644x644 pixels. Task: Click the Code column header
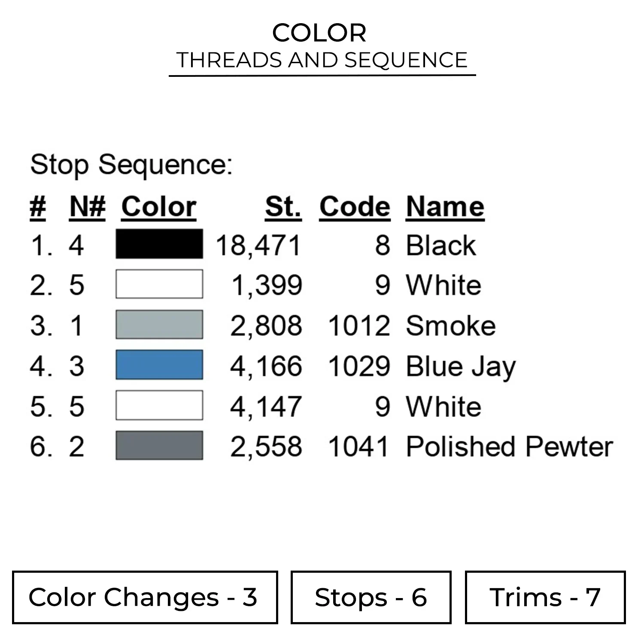coord(355,207)
